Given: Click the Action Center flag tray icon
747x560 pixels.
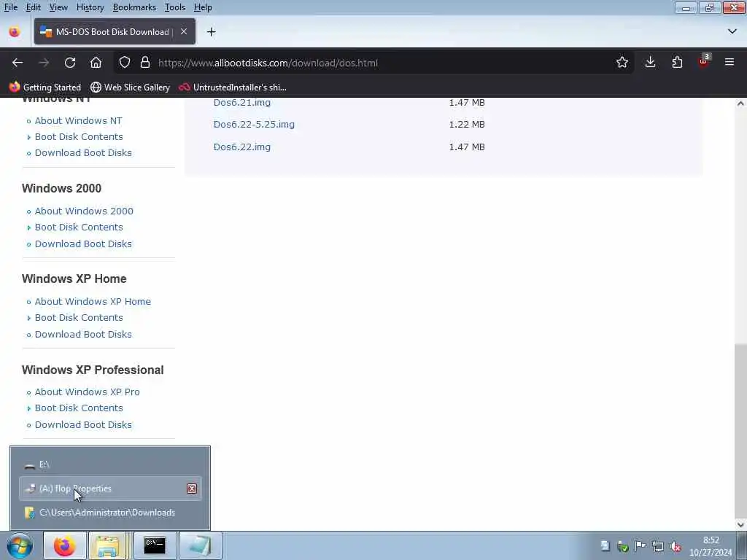Looking at the screenshot, I should point(640,546).
